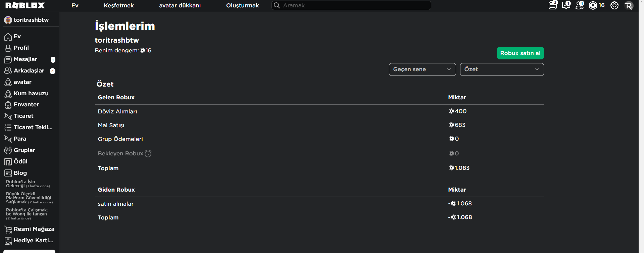Screen dimensions: 644x253
Task: Click the Robux balance icon in header
Action: pyautogui.click(x=593, y=5)
